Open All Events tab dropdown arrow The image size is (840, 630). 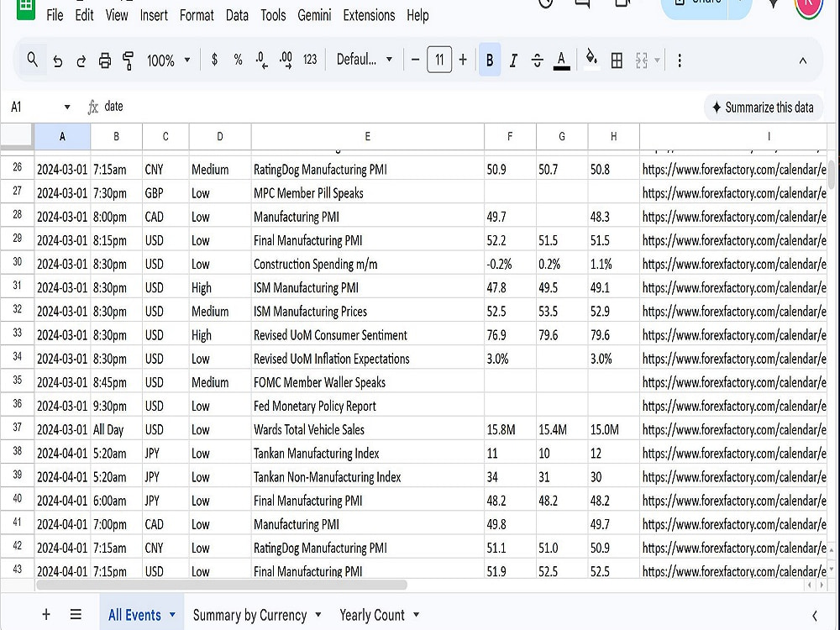[172, 615]
